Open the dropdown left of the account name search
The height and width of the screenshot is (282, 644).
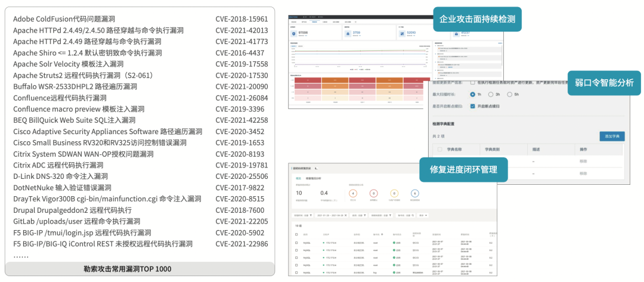click(x=380, y=215)
